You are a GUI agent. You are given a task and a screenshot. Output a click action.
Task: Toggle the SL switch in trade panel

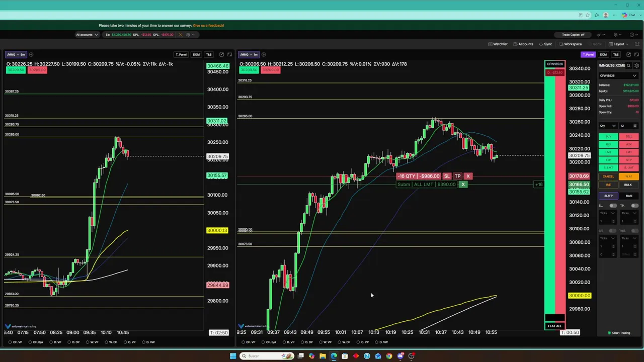613,206
